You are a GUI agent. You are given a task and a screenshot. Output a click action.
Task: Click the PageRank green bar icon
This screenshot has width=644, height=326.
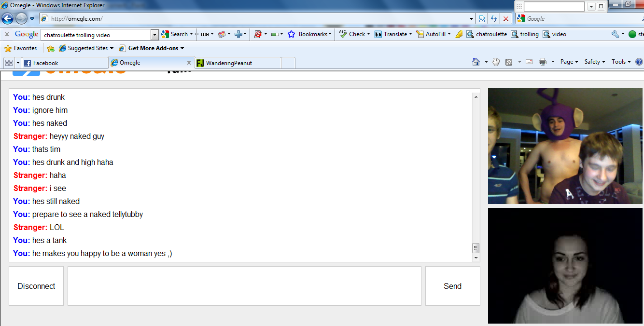click(276, 34)
